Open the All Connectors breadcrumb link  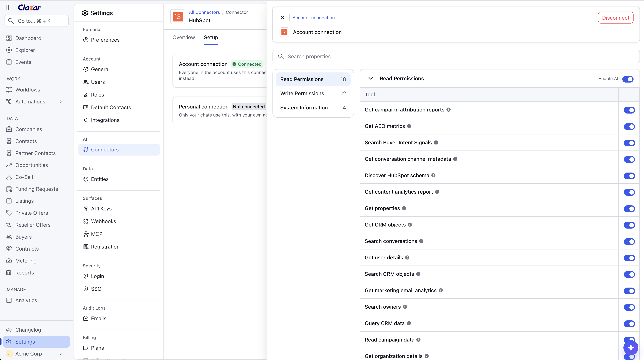(x=204, y=12)
